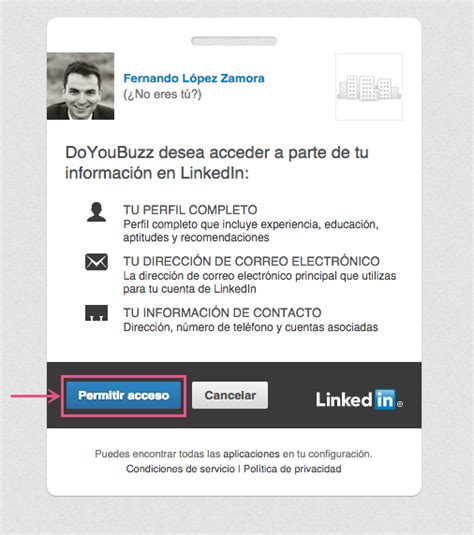Open the 'configuración' link
This screenshot has height=535, width=474.
tap(339, 454)
